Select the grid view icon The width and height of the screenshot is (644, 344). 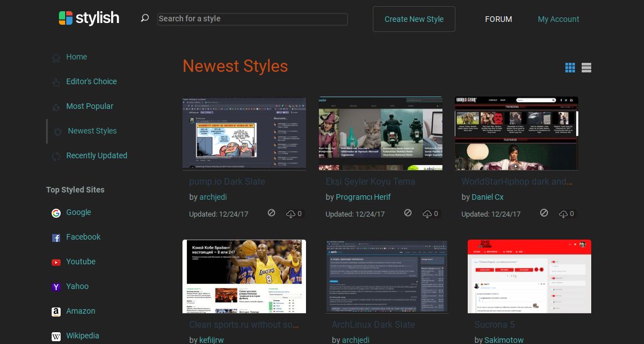[570, 67]
